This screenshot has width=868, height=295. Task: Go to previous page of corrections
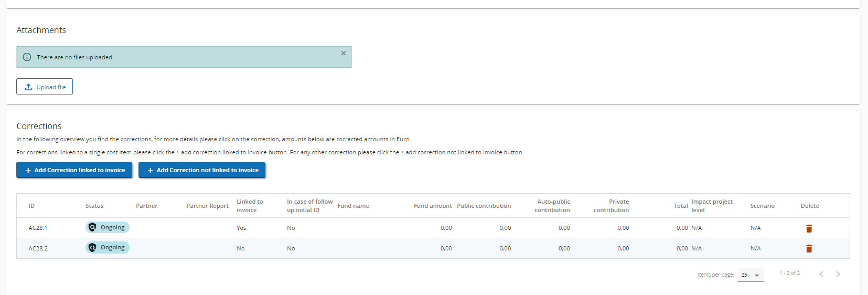click(x=821, y=274)
